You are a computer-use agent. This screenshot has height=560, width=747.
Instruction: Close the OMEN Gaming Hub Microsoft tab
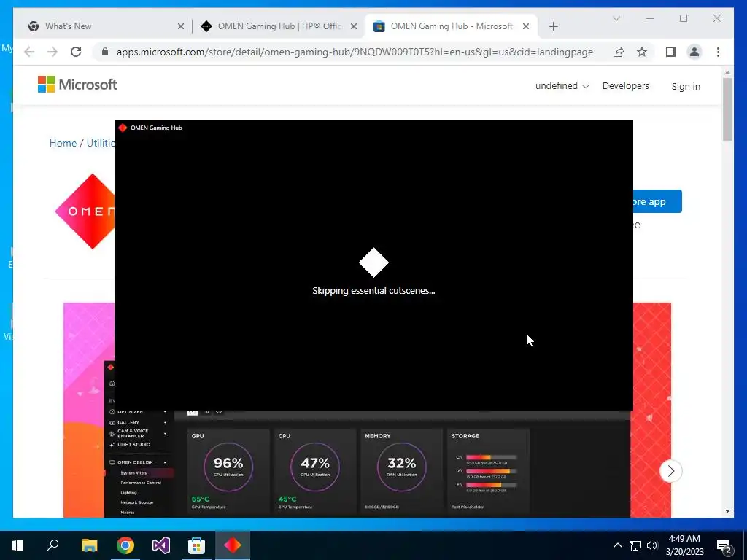tap(526, 27)
